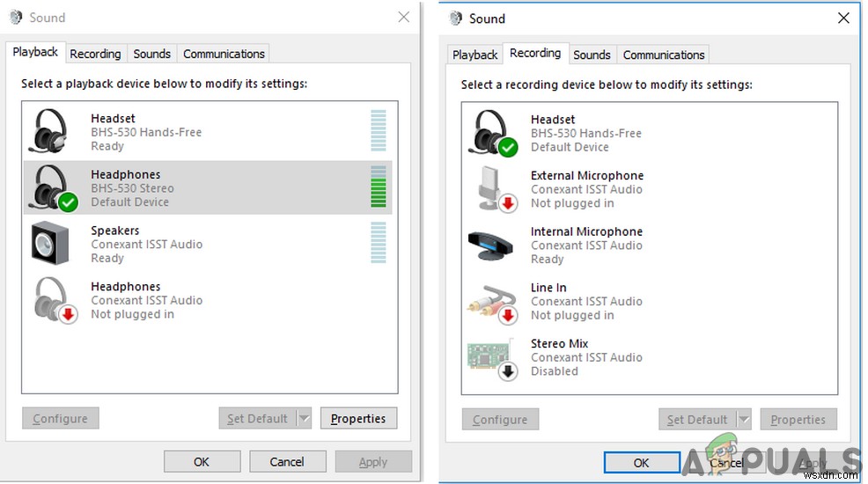Image resolution: width=868 pixels, height=484 pixels.
Task: Click Set Default button in Recording window
Action: click(x=697, y=420)
